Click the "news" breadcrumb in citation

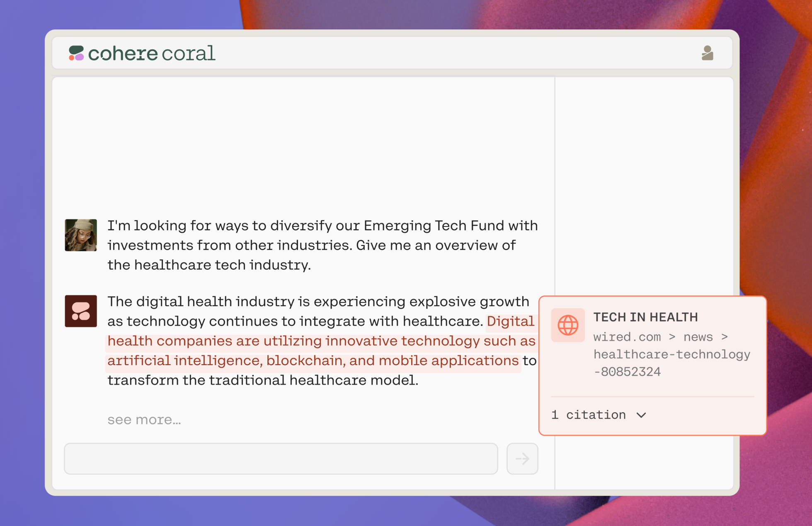(x=698, y=337)
